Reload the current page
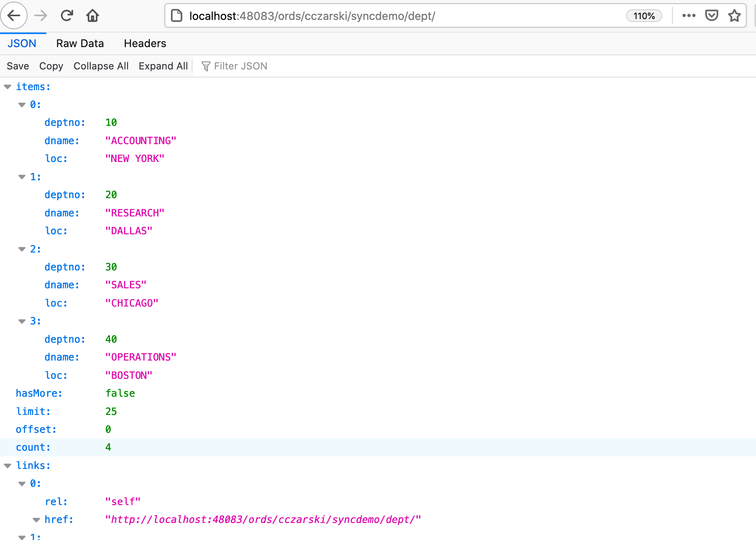Screen dimensions: 756x540 [67, 15]
